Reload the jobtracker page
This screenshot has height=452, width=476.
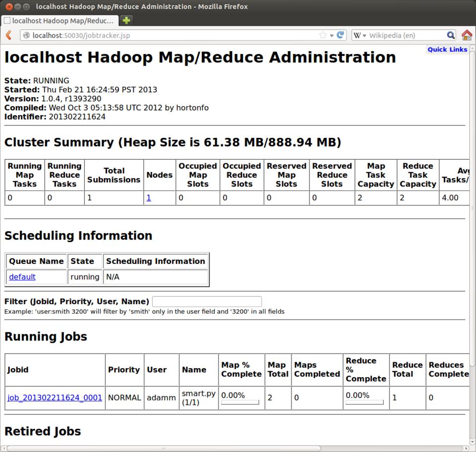pyautogui.click(x=341, y=35)
